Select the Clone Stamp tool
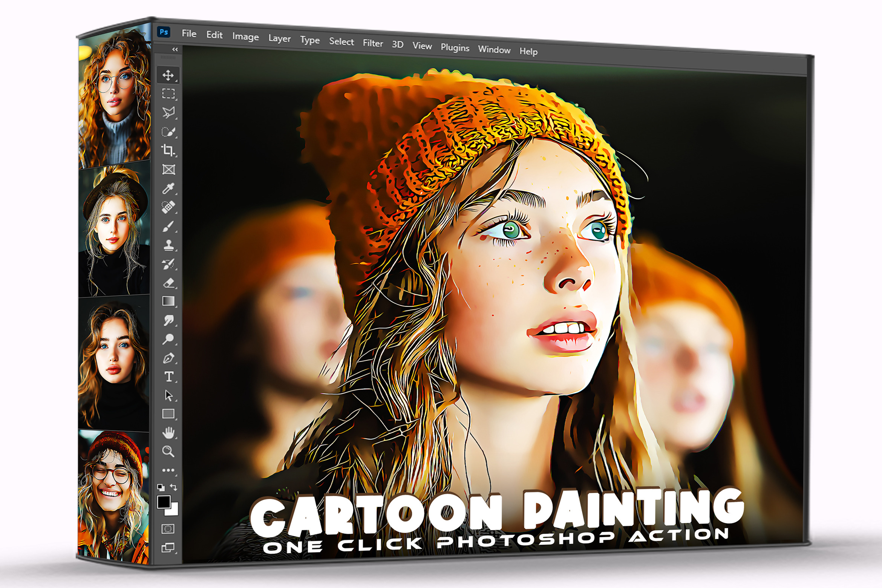 click(168, 245)
